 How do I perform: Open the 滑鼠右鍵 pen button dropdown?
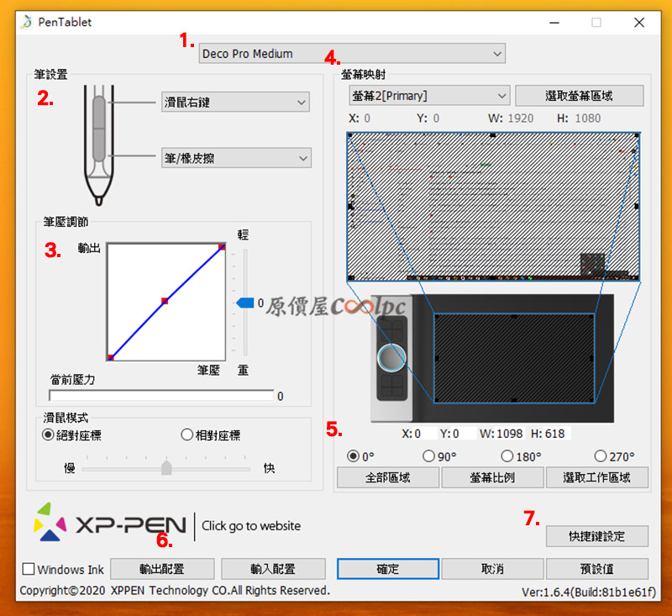pos(235,102)
